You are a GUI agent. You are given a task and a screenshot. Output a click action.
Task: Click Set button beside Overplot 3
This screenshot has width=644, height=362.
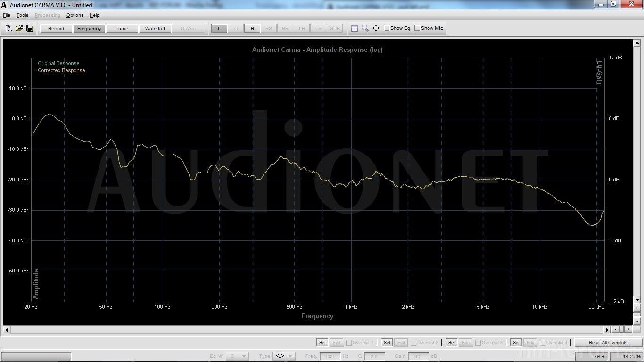452,343
